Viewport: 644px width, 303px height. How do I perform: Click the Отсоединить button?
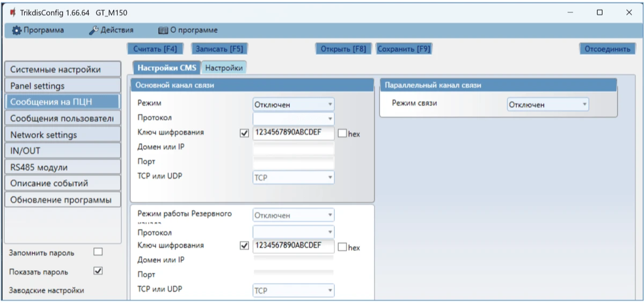(607, 49)
